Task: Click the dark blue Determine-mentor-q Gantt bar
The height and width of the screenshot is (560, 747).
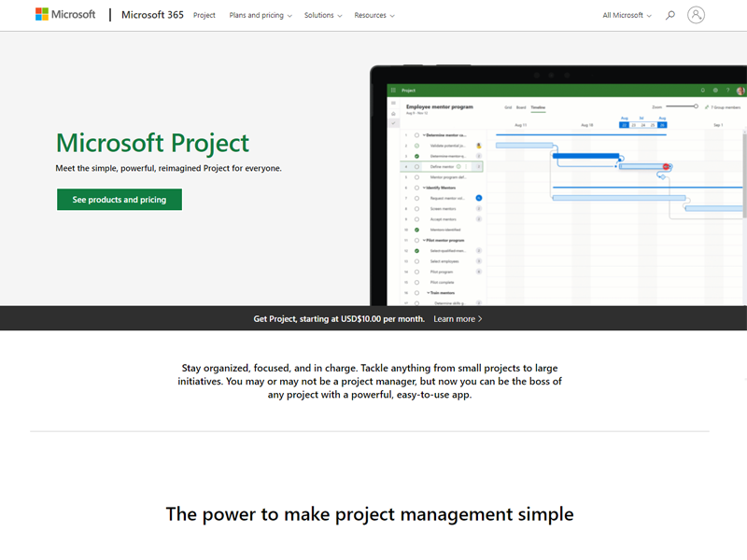Action: 586,156
